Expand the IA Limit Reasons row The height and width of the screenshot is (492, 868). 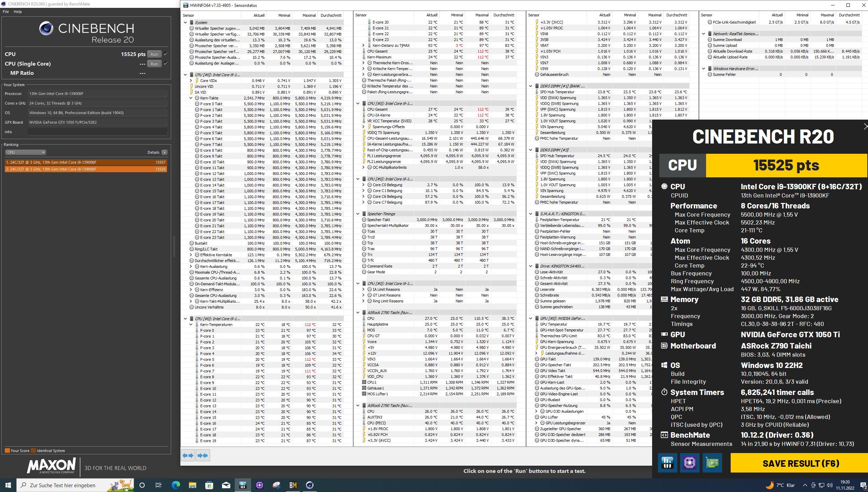[x=363, y=289]
